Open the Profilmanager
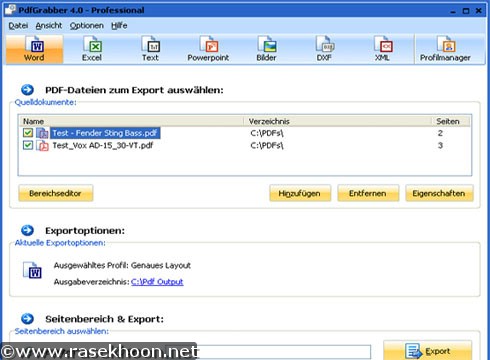Viewport: 490px width, 360px height. click(445, 49)
